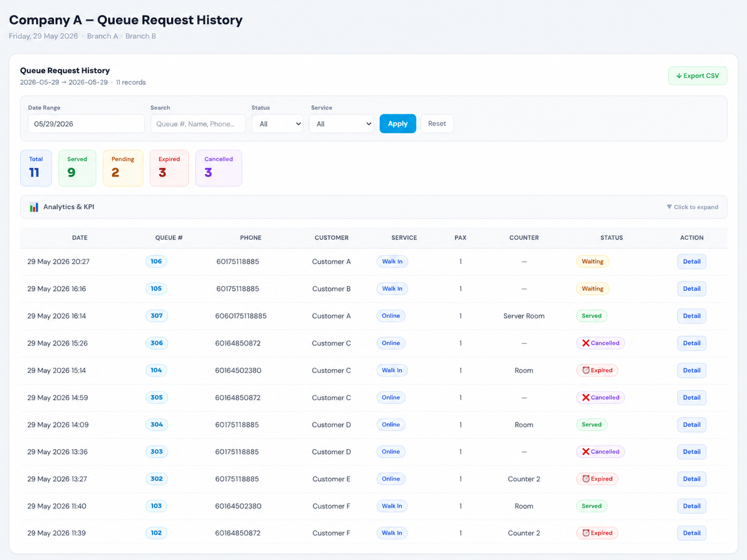Click the Served status of queue 103
The image size is (747, 560).
591,506
